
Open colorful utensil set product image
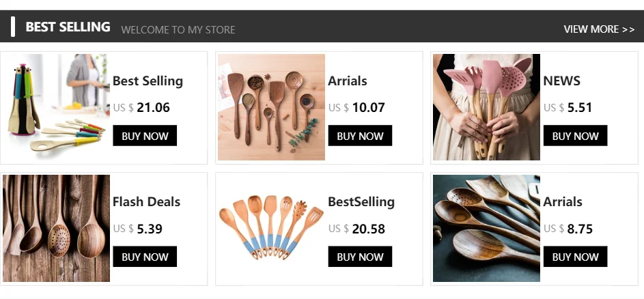pos(56,107)
